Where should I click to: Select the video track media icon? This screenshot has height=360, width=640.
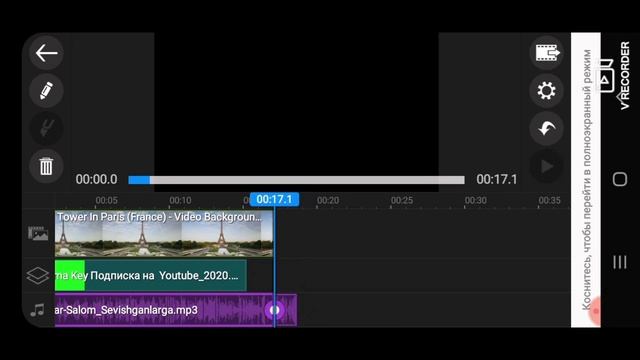click(38, 233)
